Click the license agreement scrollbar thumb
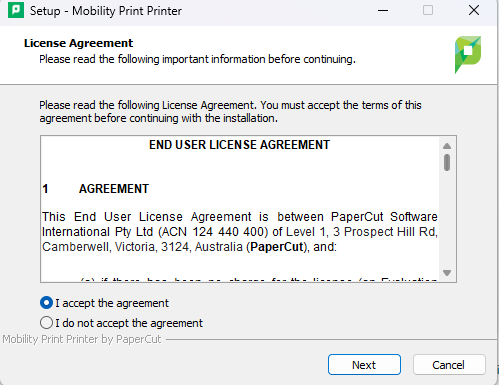 point(447,162)
